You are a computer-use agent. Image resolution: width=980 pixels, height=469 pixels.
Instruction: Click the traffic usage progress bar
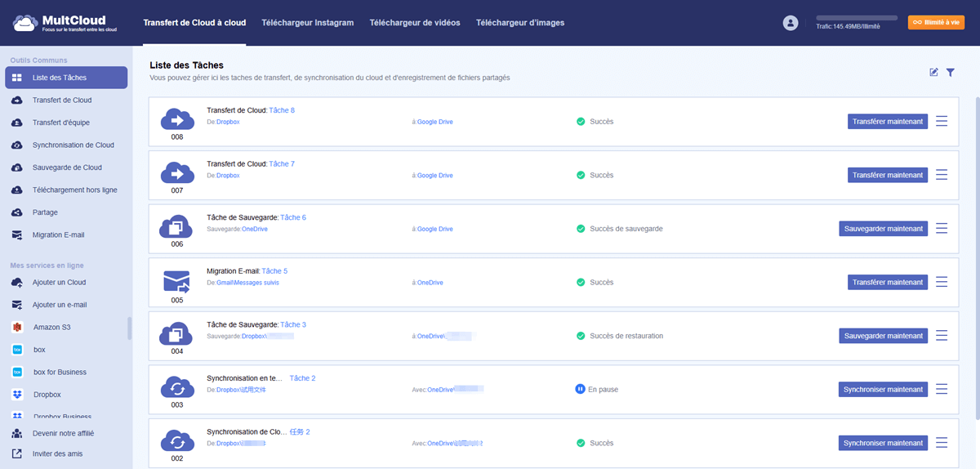pos(857,17)
